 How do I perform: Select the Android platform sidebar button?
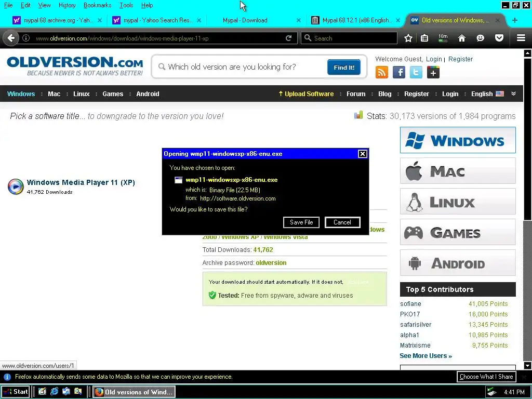point(458,263)
